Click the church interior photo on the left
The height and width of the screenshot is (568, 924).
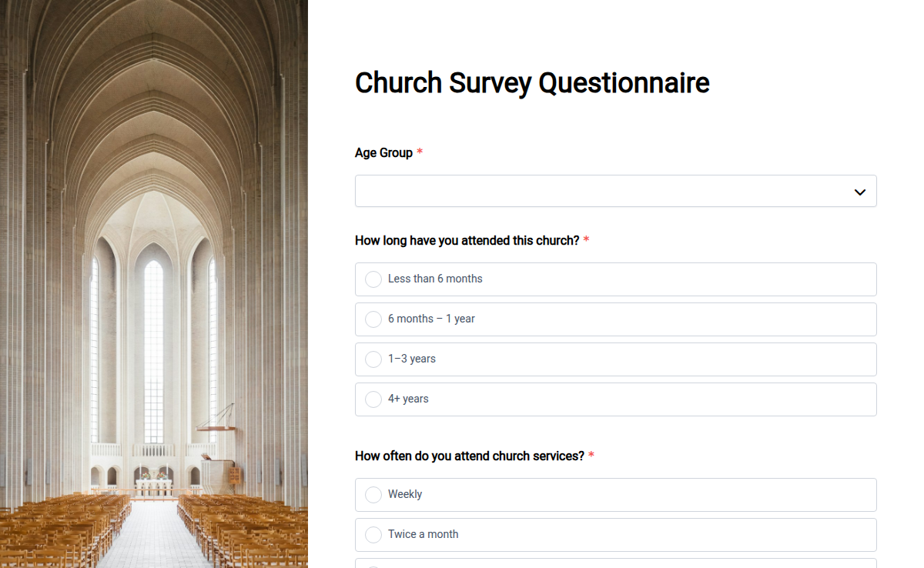154,284
